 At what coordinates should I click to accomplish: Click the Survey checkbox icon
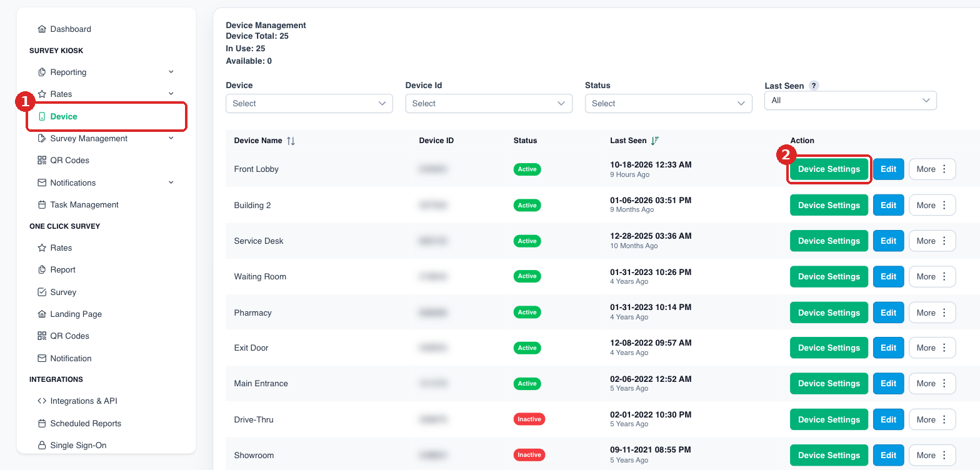pos(42,292)
